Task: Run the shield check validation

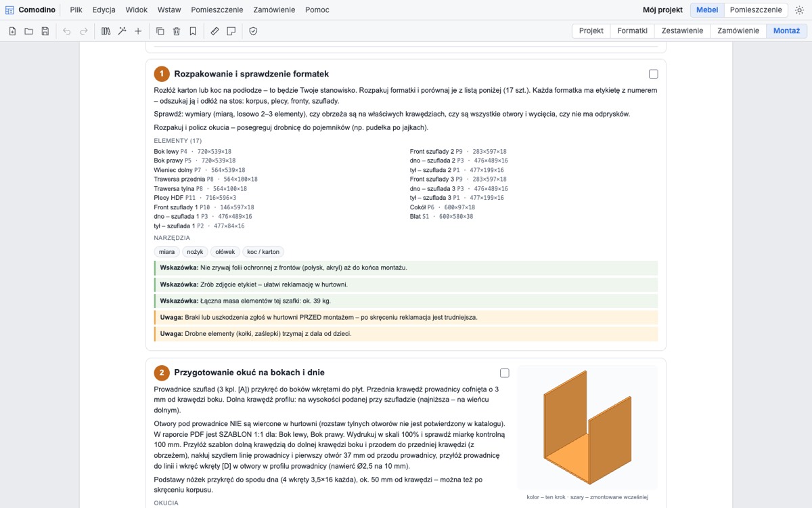Action: pos(253,31)
